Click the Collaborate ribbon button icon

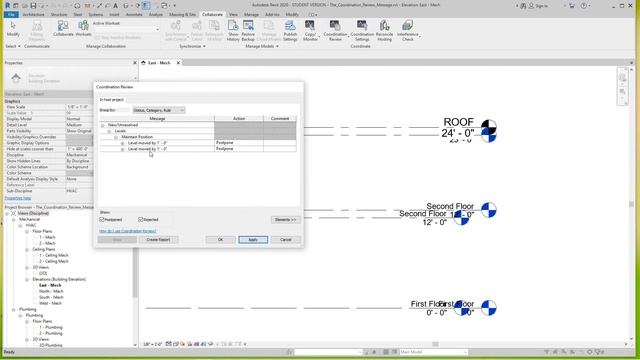coord(63,26)
